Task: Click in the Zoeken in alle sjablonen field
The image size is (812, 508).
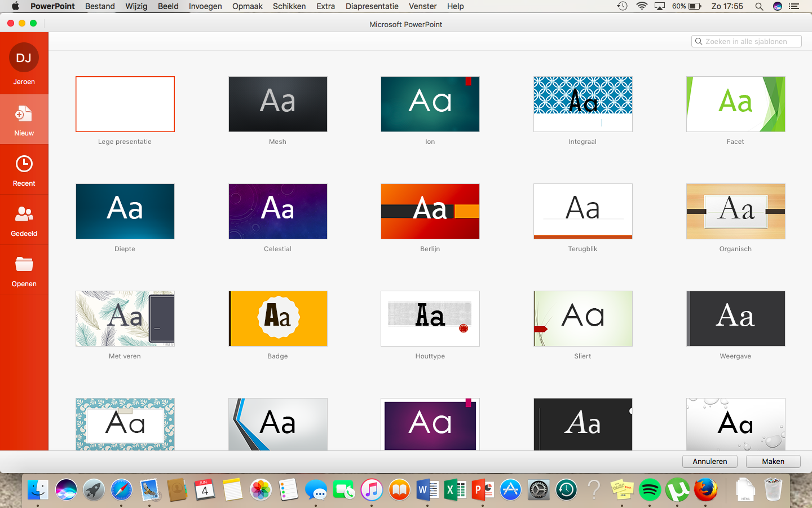Action: pyautogui.click(x=747, y=41)
